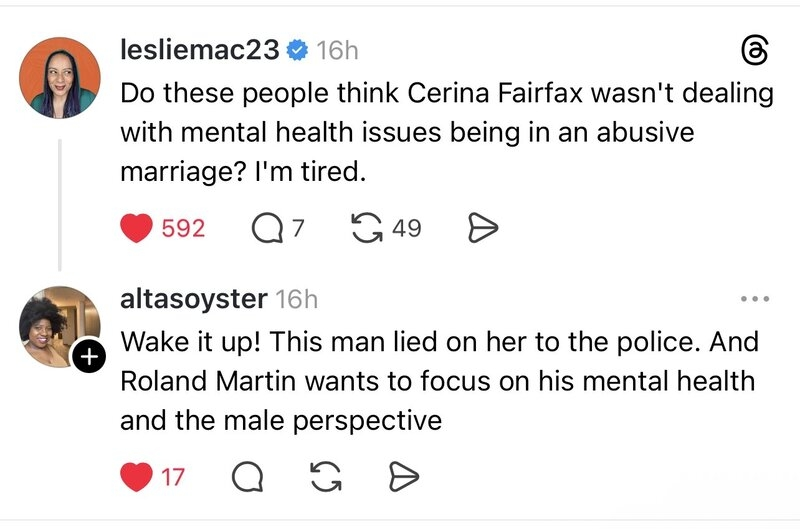Reply to altasoyster's comment via the bubble icon
This screenshot has width=800, height=529.
246,477
